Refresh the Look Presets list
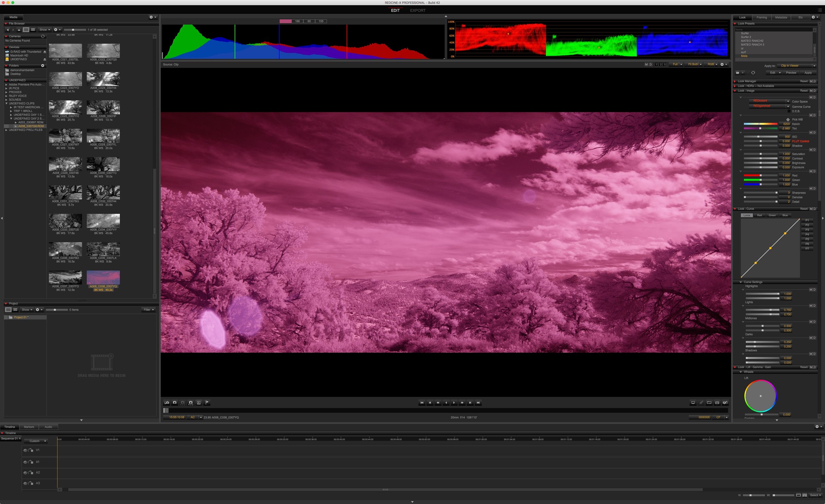This screenshot has height=504, width=825. (753, 73)
